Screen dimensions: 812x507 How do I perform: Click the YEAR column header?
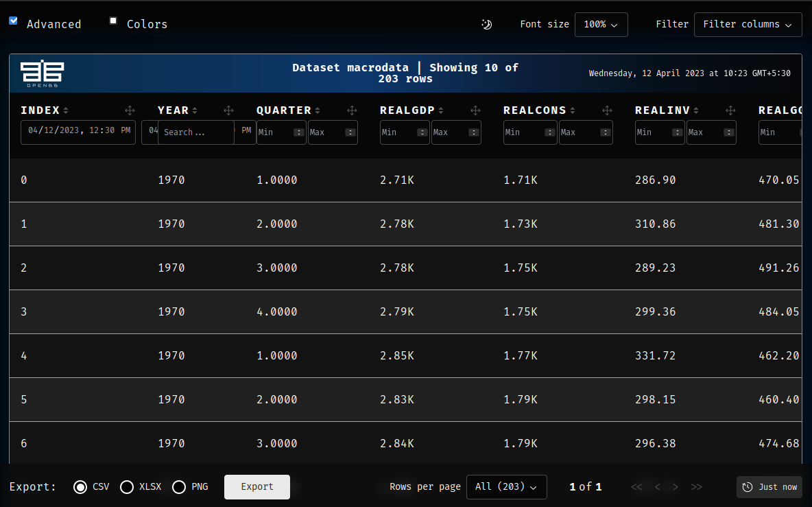click(x=174, y=110)
